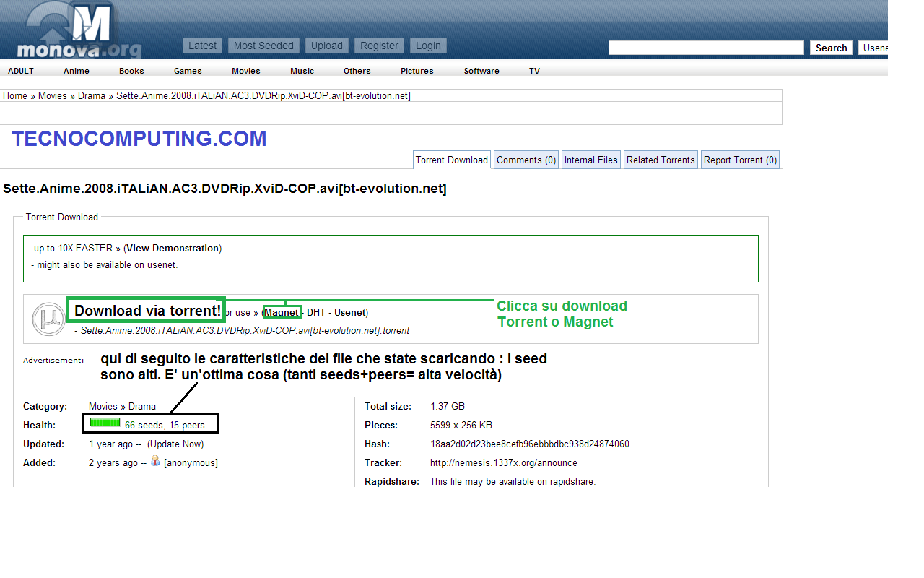Click the uTorrent icon beside download
This screenshot has width=924, height=578.
tap(49, 319)
